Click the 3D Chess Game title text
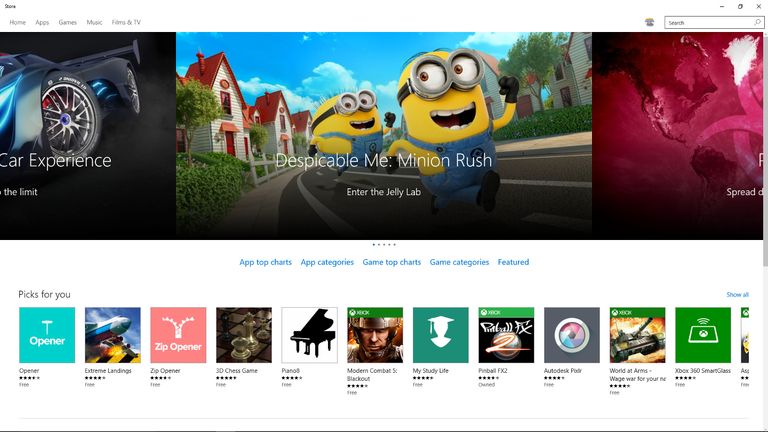 click(x=237, y=371)
